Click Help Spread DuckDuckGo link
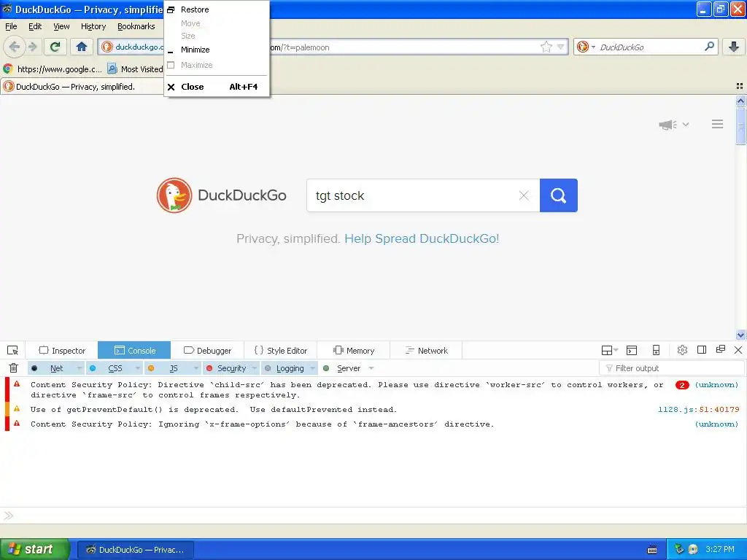The width and height of the screenshot is (747, 560). 422,238
